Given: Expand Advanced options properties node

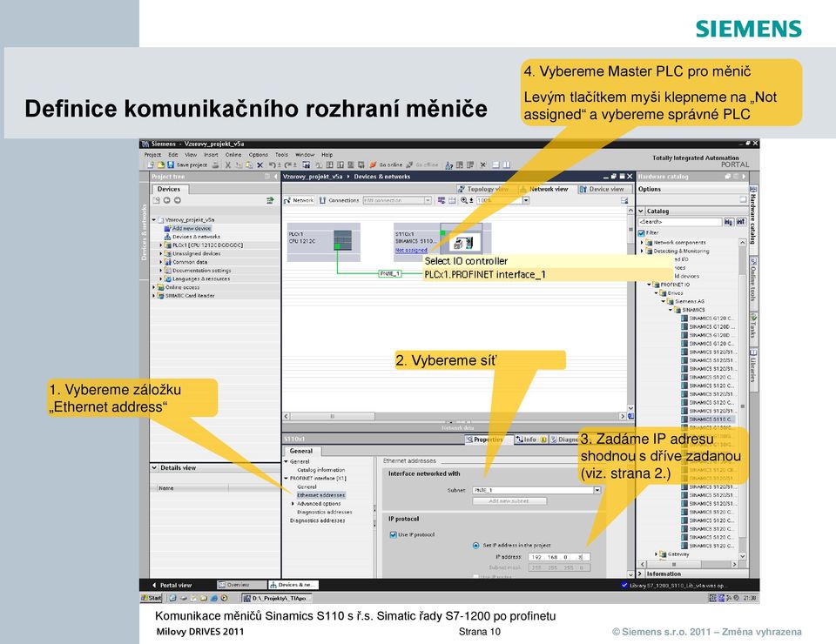Looking at the screenshot, I should coord(293,503).
